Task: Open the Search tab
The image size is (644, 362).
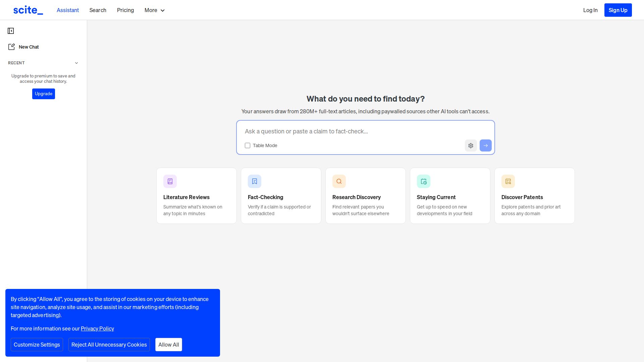Action: [98, 10]
